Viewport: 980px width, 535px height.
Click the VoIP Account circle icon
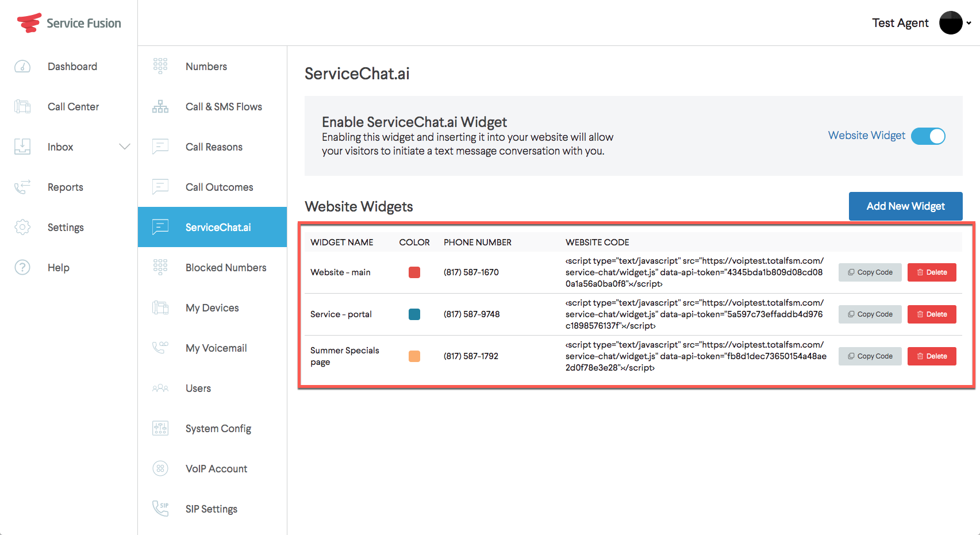pyautogui.click(x=160, y=468)
